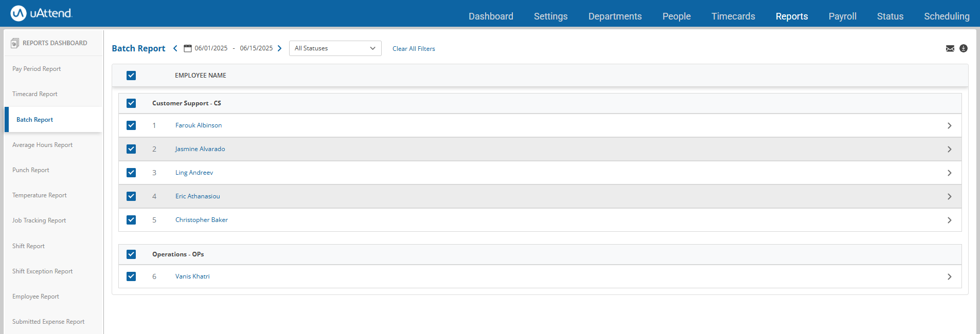Open Farouk Albinson's name link
Image resolution: width=980 pixels, height=334 pixels.
pyautogui.click(x=199, y=125)
